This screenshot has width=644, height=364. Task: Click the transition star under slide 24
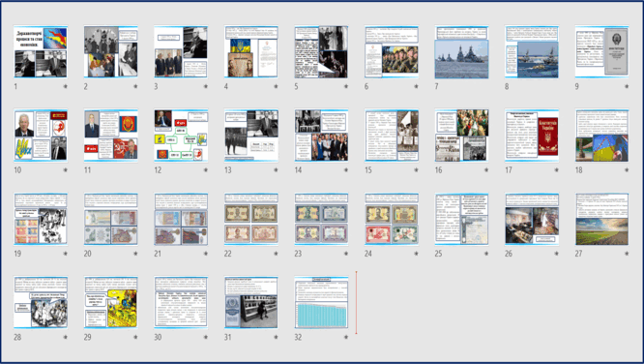(x=417, y=254)
